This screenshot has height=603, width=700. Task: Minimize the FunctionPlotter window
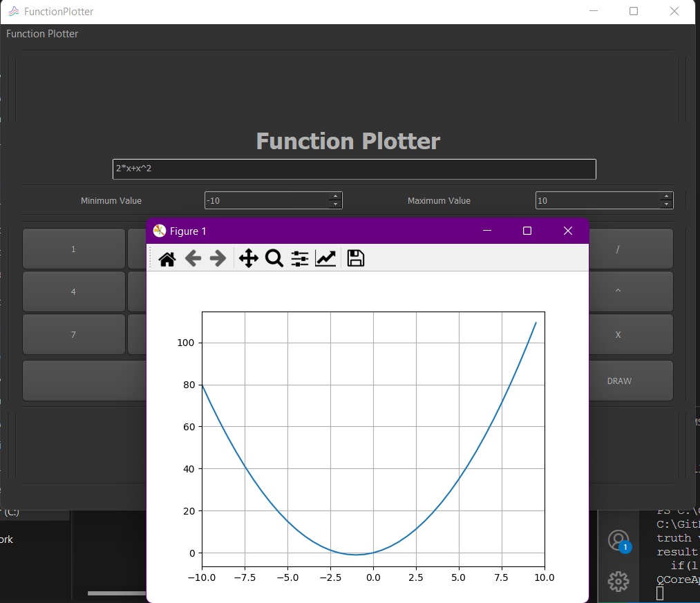pos(594,11)
